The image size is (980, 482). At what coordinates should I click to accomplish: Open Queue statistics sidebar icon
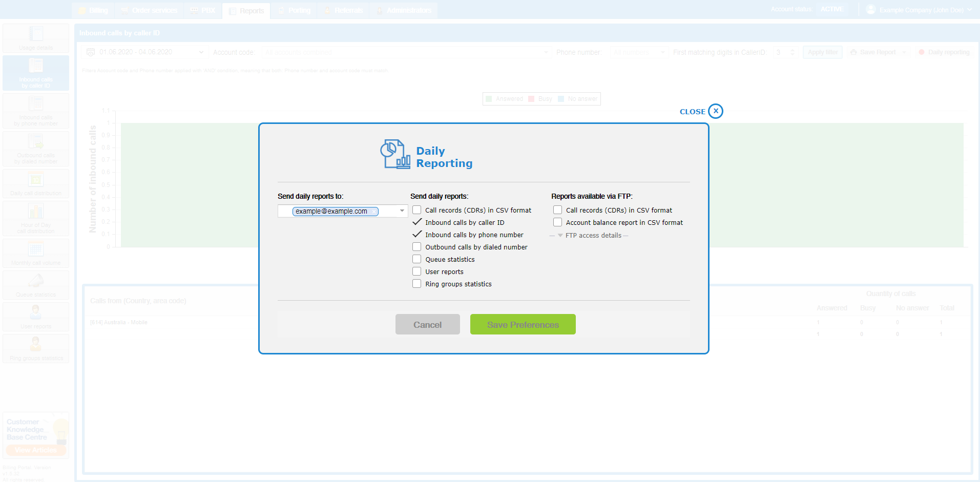pos(36,285)
